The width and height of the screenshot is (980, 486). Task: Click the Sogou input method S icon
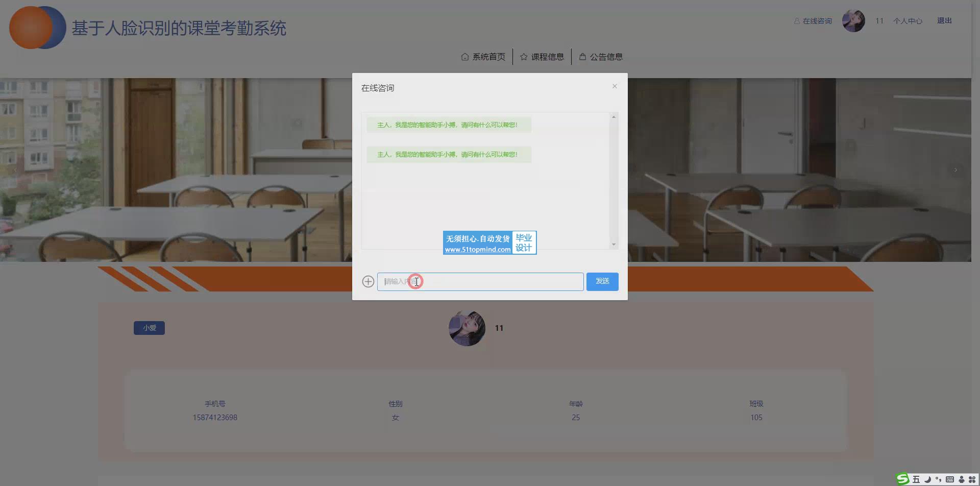(902, 479)
